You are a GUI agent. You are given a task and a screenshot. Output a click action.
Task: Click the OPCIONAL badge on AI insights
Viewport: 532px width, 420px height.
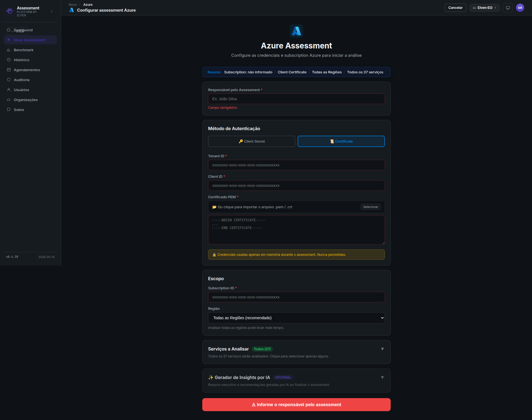coord(283,377)
